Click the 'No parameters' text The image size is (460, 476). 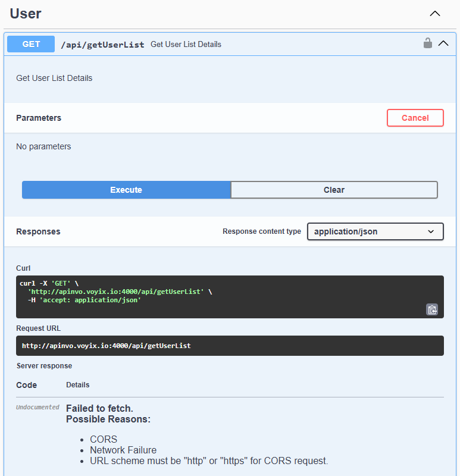point(43,146)
